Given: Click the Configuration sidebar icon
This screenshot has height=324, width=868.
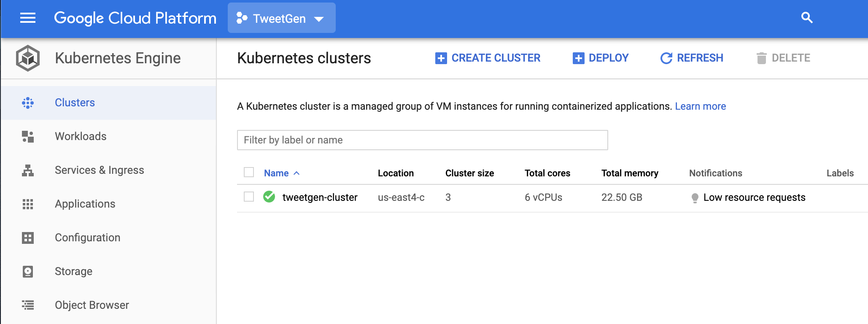Looking at the screenshot, I should pos(28,238).
